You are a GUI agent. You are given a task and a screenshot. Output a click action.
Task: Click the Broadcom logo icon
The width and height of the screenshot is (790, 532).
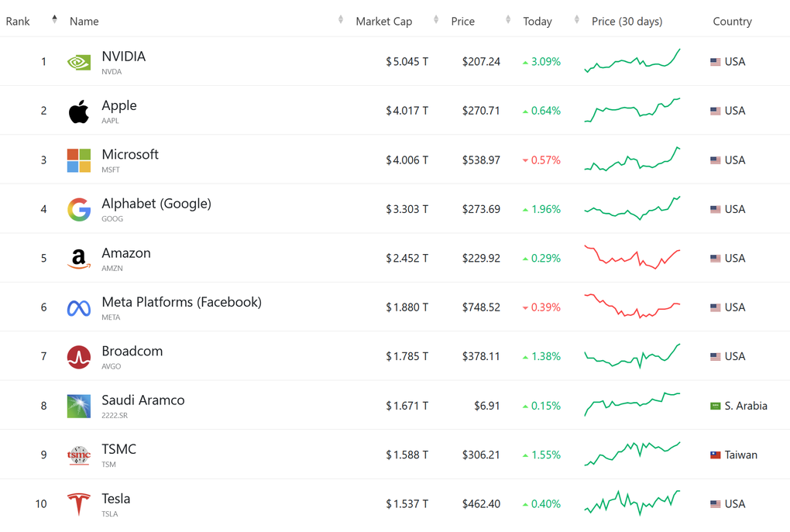click(79, 357)
